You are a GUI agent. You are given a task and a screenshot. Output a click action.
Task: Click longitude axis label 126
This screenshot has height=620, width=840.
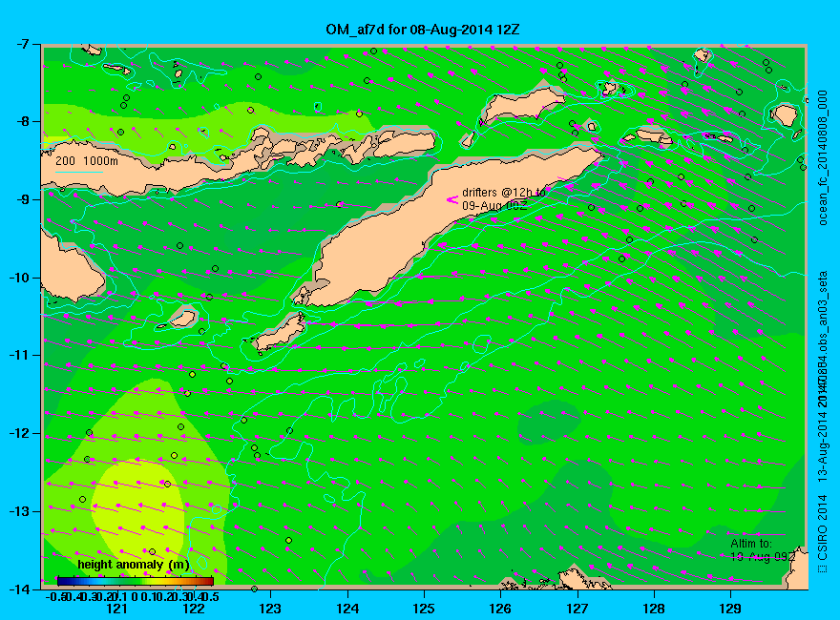coord(500,609)
